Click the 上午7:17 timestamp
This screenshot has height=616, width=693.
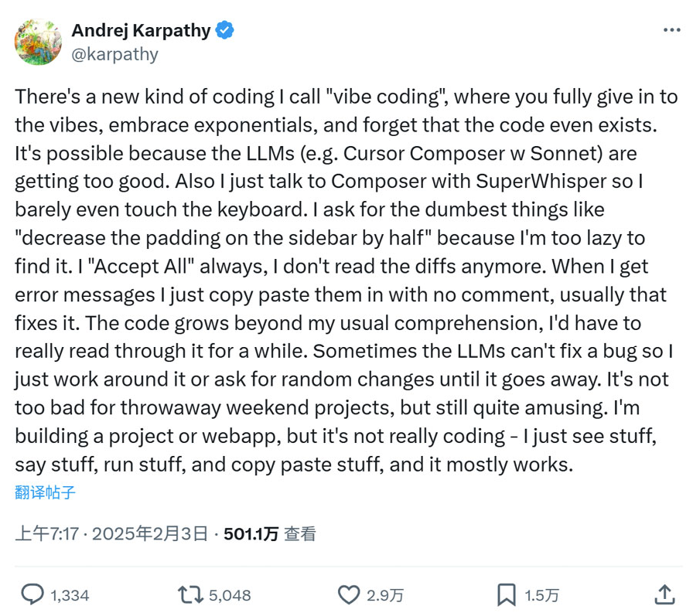46,533
